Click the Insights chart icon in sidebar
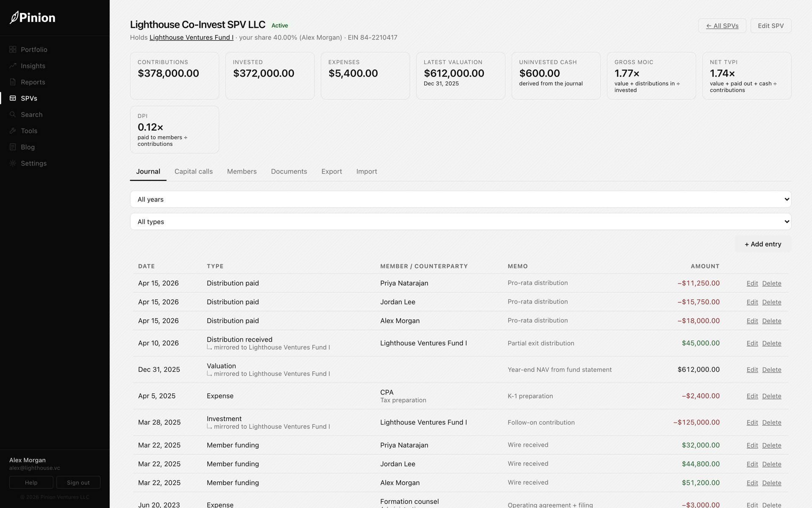 tap(13, 66)
